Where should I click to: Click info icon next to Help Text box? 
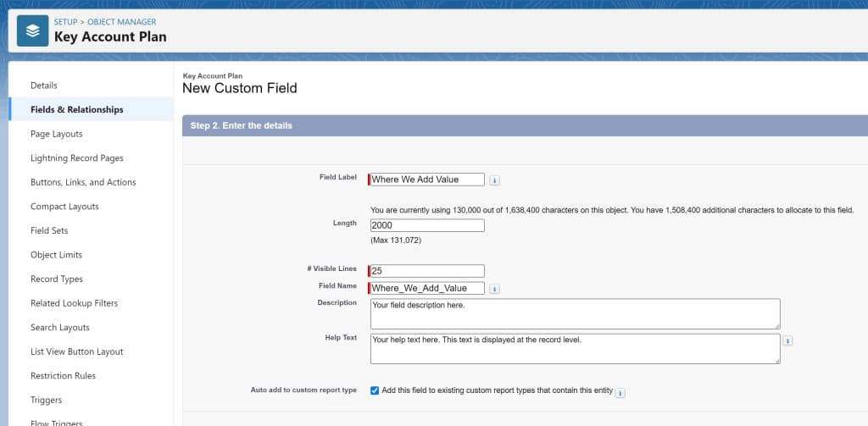tap(787, 340)
